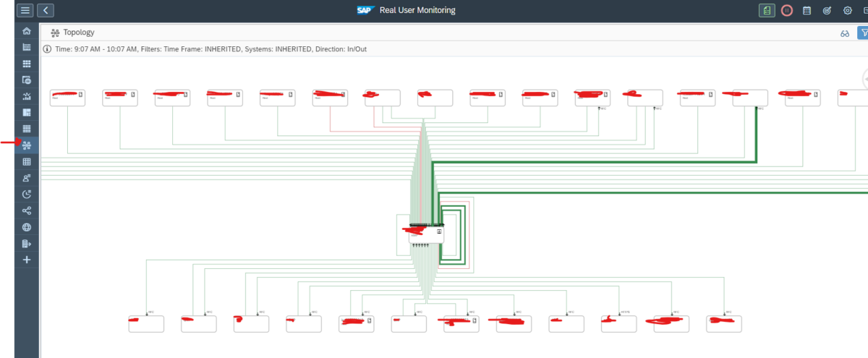The width and height of the screenshot is (868, 358).
Task: Click the user monitoring icon in the sidebar
Action: click(x=27, y=178)
